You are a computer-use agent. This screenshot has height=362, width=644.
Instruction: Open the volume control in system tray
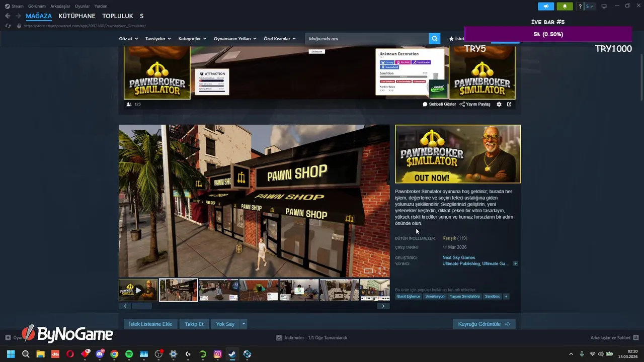(x=600, y=354)
